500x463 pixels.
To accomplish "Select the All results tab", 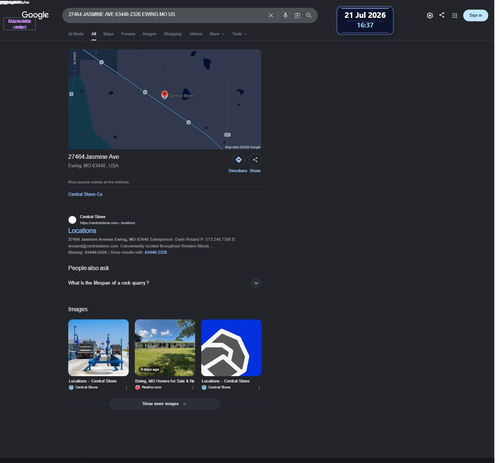I will coord(94,34).
